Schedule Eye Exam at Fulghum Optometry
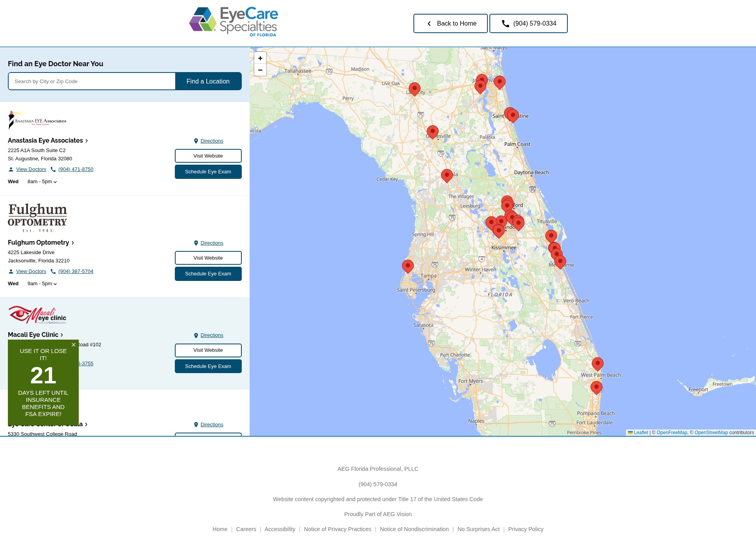The image size is (756, 550). (x=208, y=274)
